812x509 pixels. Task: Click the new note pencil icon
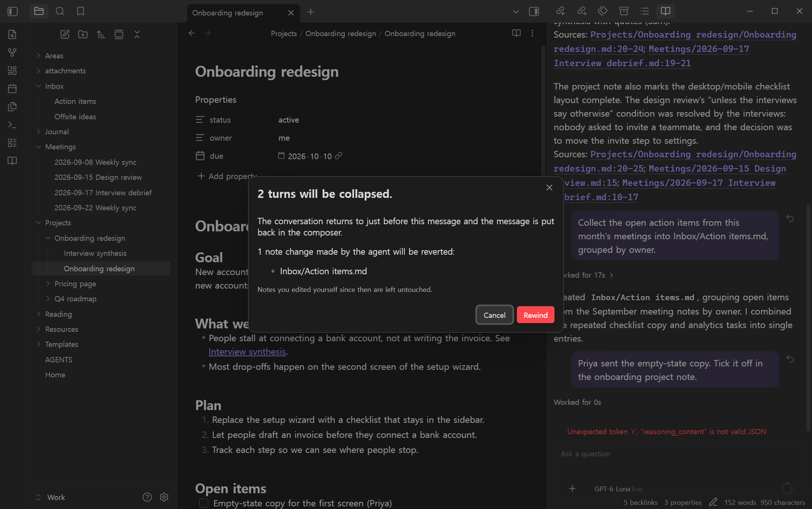pyautogui.click(x=65, y=34)
